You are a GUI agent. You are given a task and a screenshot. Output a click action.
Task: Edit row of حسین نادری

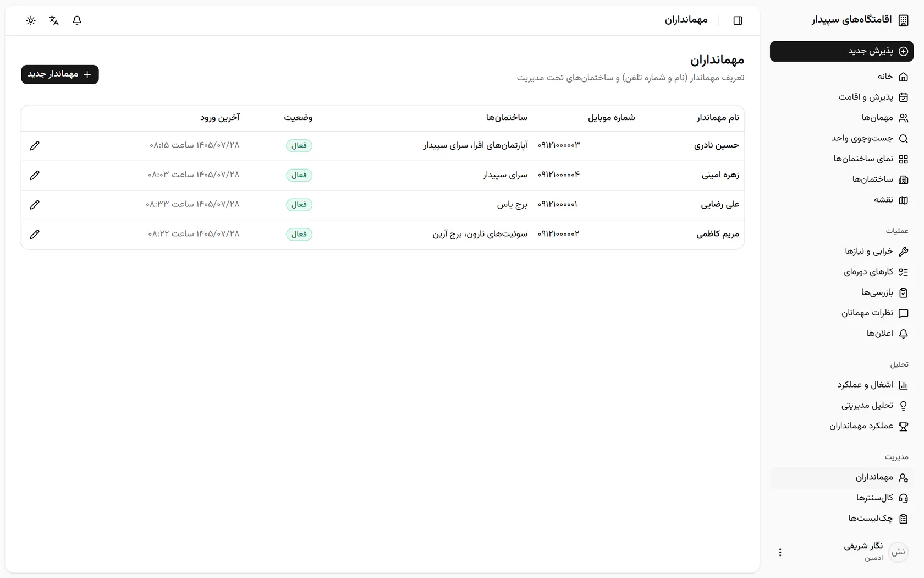click(x=35, y=146)
